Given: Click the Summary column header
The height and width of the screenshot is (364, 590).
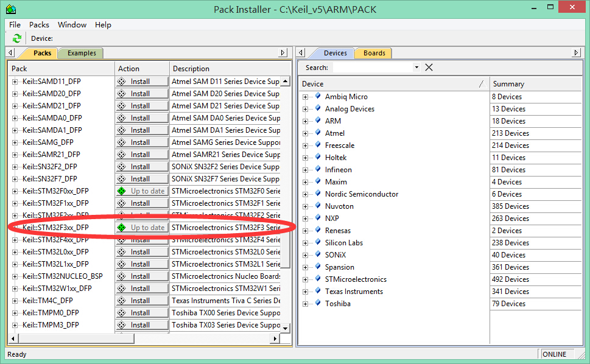Looking at the screenshot, I should pos(535,84).
